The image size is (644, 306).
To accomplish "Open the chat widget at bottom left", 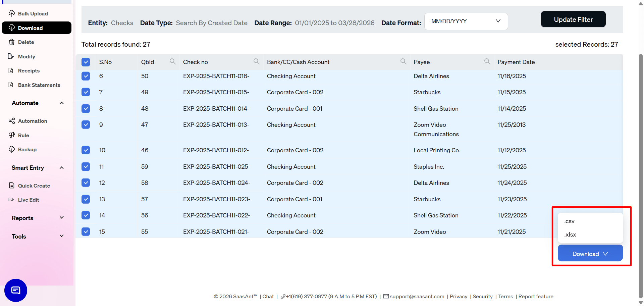I will 15,290.
